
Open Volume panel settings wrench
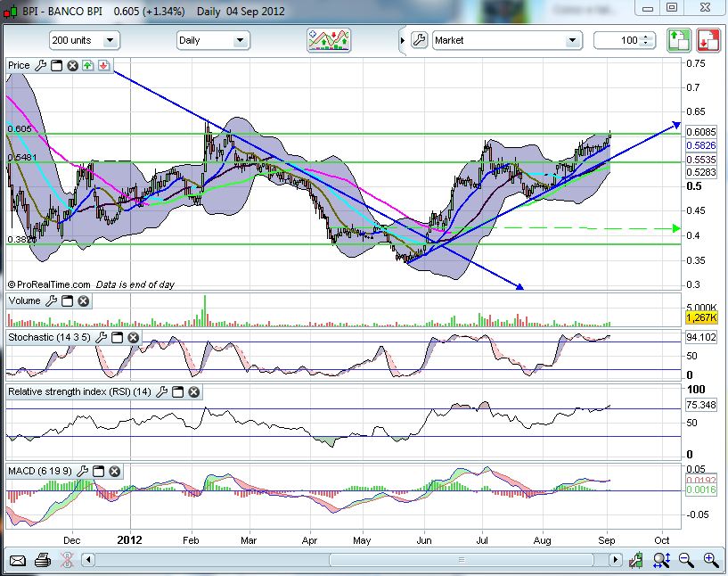coord(51,301)
